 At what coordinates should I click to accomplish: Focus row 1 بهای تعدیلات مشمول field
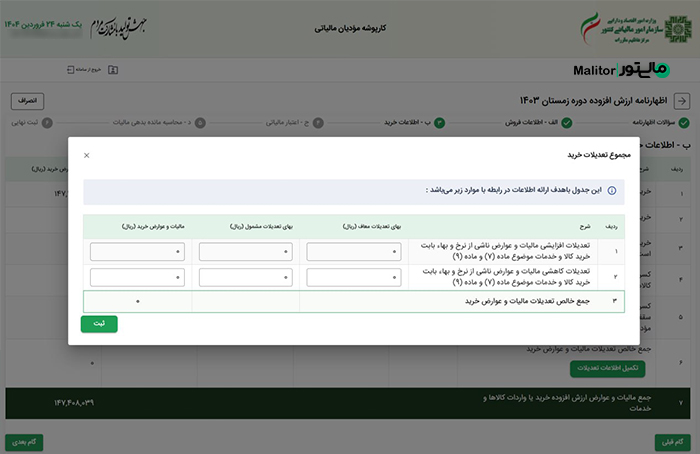(x=246, y=252)
